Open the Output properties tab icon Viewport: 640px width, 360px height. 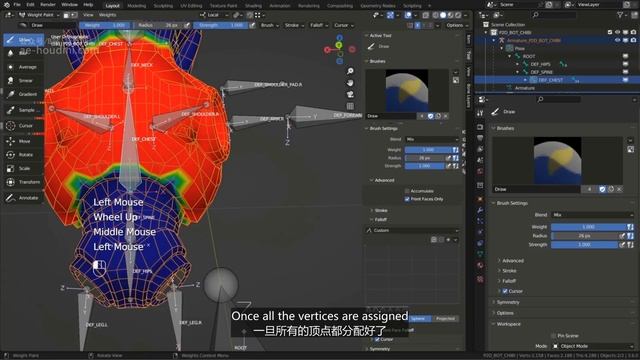(x=480, y=138)
